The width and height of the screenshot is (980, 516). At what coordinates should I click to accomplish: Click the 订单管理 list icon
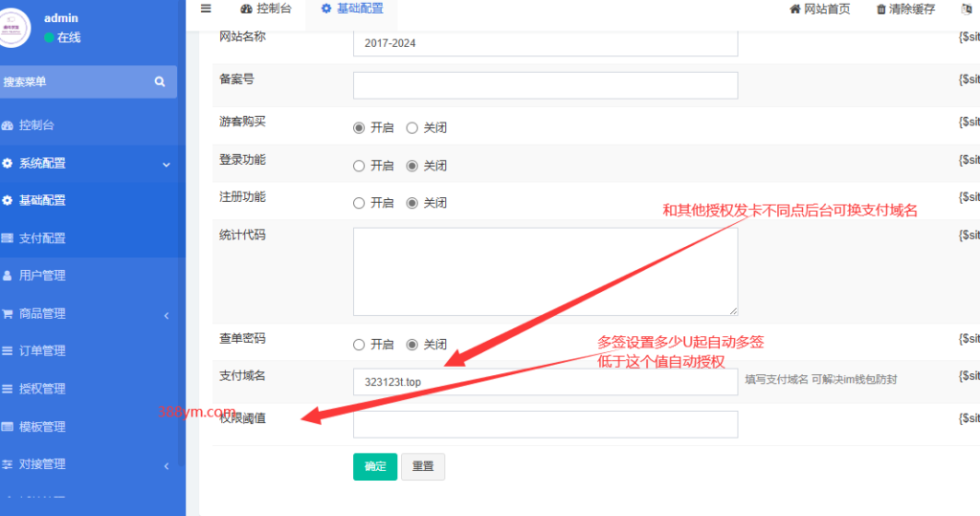click(x=8, y=351)
